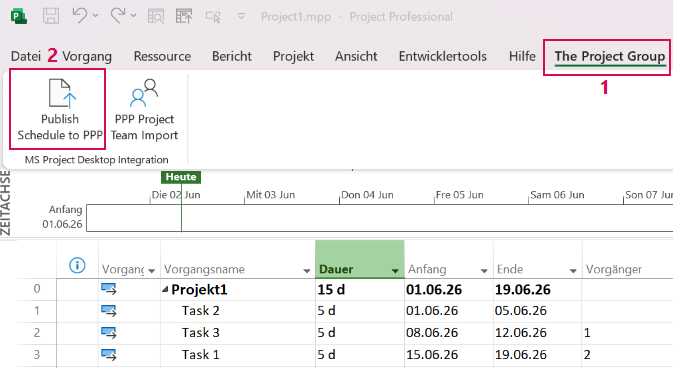Save the project with the disk icon
The width and height of the screenshot is (673, 368).
pyautogui.click(x=51, y=16)
